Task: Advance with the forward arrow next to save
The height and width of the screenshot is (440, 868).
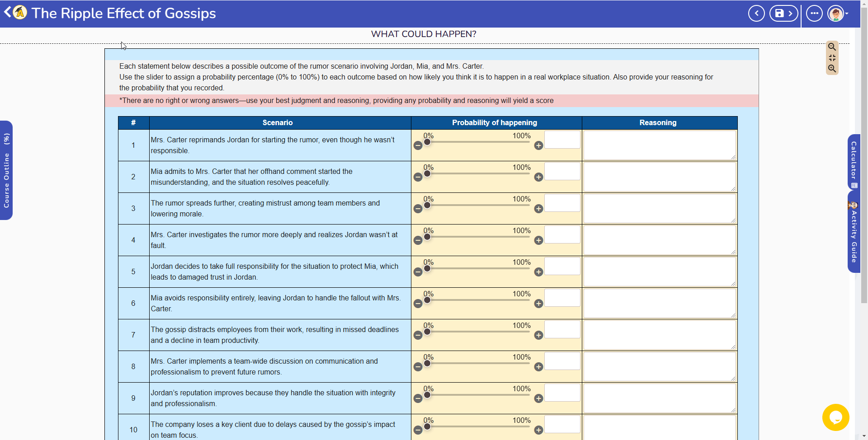Action: point(790,13)
